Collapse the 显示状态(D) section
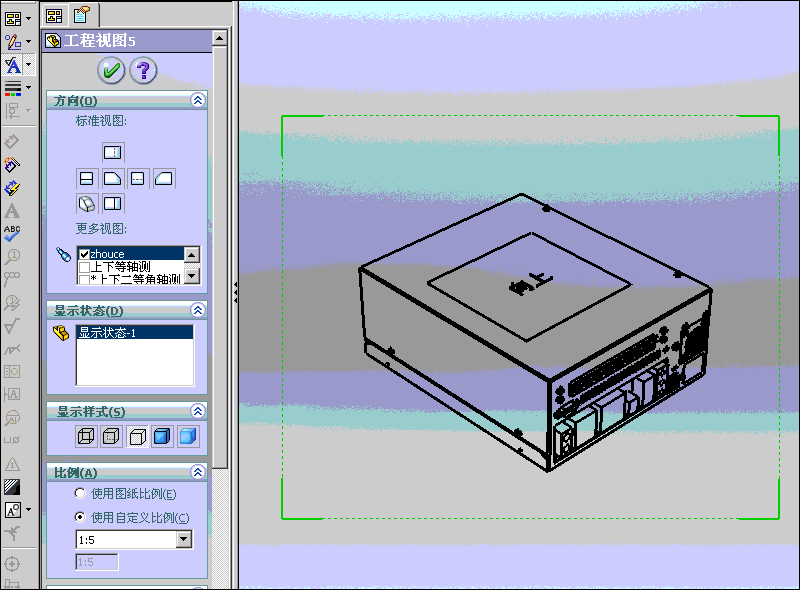Viewport: 800px width, 590px height. pos(198,310)
